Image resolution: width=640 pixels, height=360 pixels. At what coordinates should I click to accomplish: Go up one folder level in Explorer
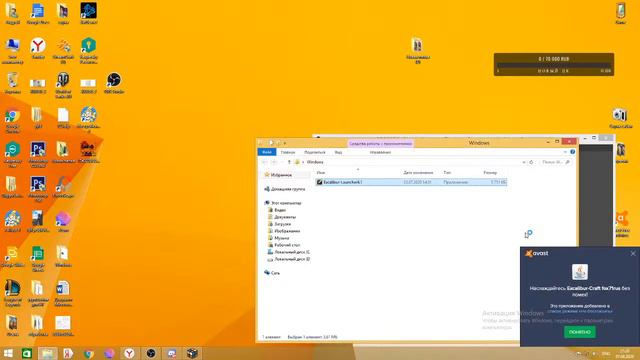click(289, 162)
